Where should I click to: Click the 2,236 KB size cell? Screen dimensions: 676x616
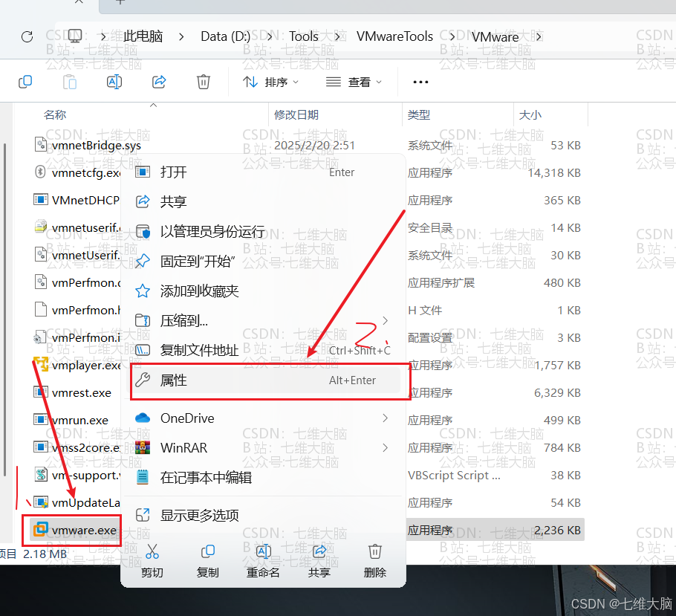point(557,530)
